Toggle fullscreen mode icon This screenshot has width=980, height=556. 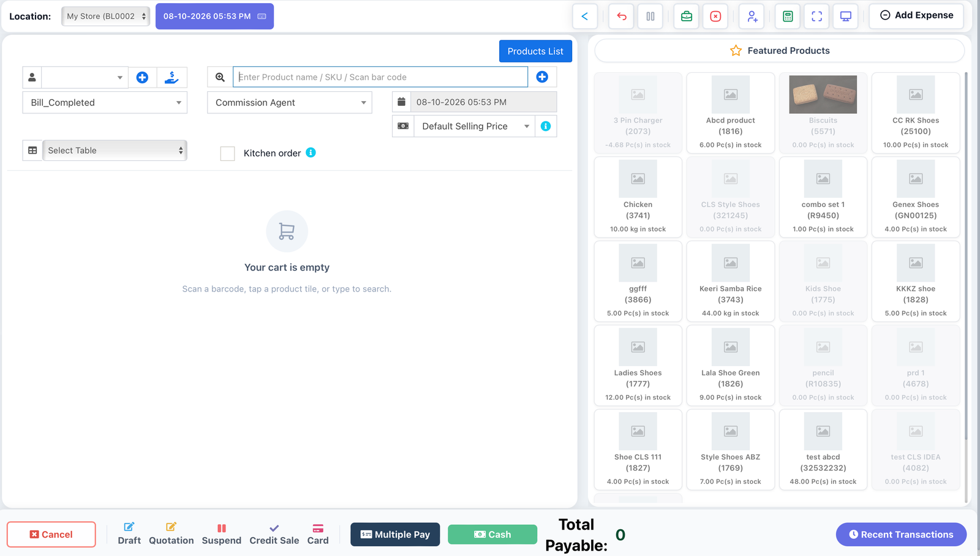coord(816,17)
